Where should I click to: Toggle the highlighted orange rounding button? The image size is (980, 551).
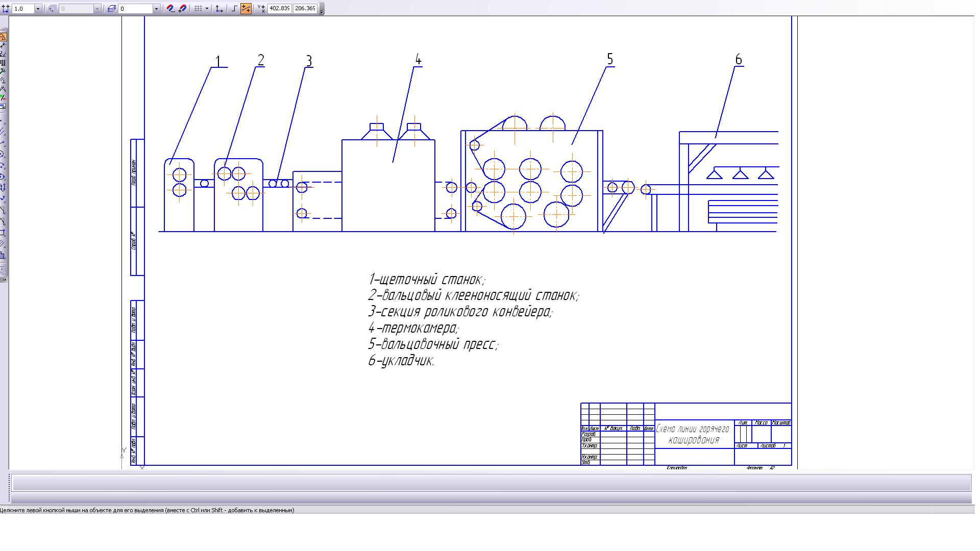pyautogui.click(x=246, y=9)
